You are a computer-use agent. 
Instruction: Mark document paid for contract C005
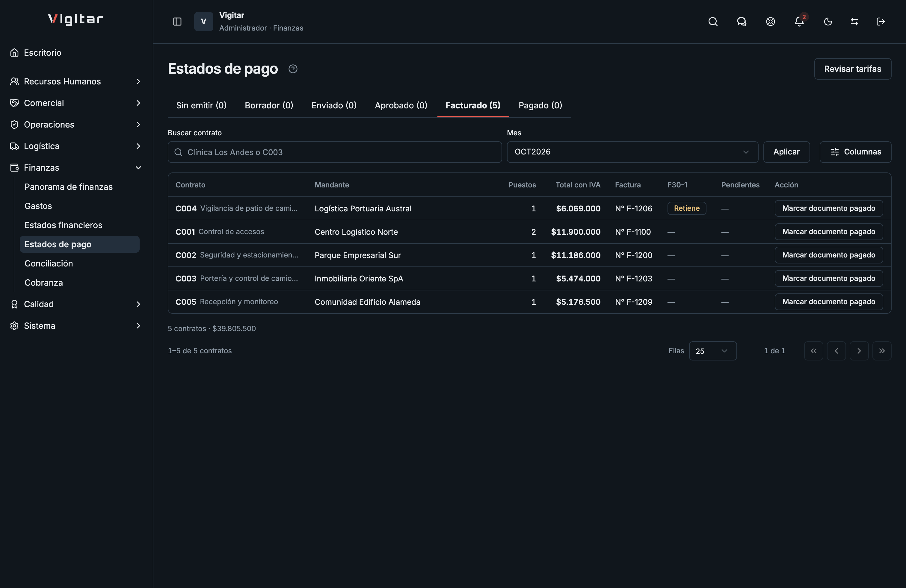pos(828,302)
